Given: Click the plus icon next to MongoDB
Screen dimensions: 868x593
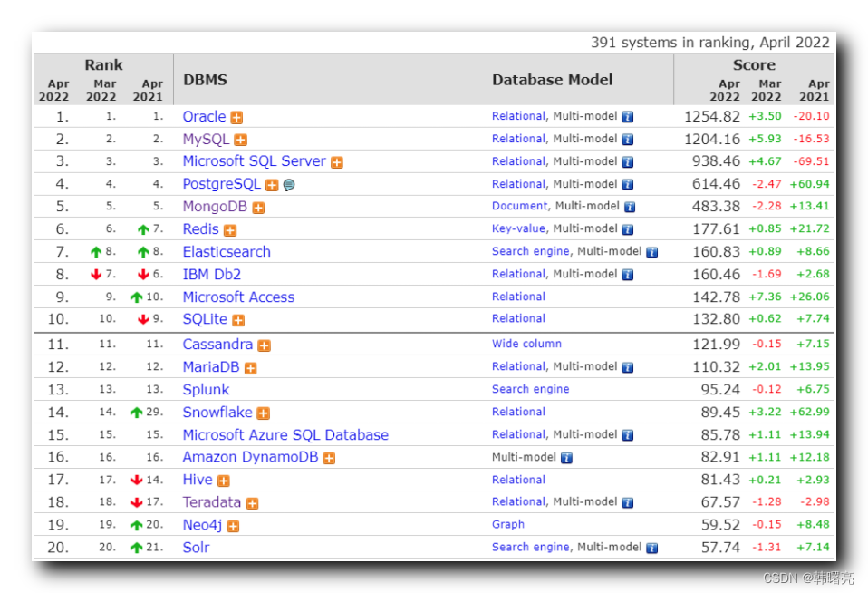Looking at the screenshot, I should point(258,208).
